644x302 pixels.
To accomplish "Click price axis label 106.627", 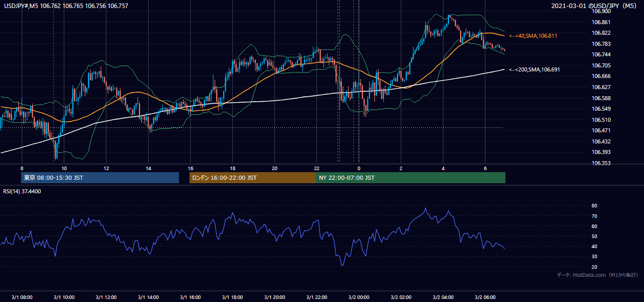I will (x=602, y=87).
